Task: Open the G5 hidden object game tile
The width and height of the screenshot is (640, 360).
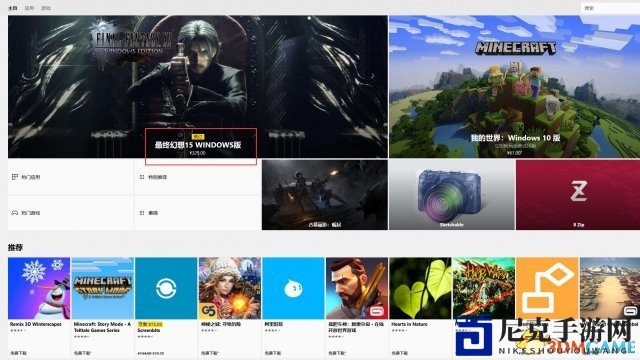Action: click(230, 288)
